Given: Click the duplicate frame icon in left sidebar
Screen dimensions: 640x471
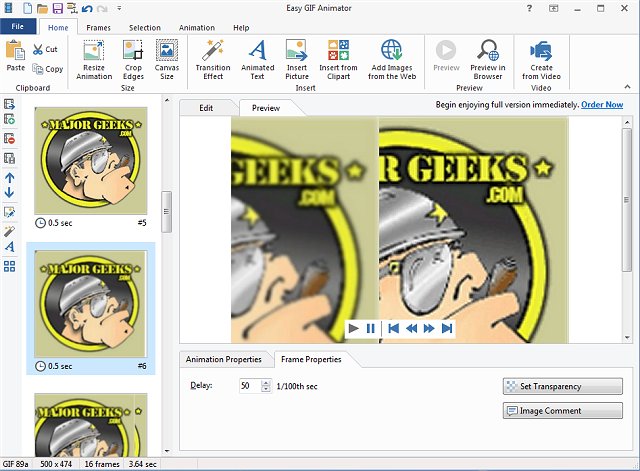Looking at the screenshot, I should tap(9, 158).
